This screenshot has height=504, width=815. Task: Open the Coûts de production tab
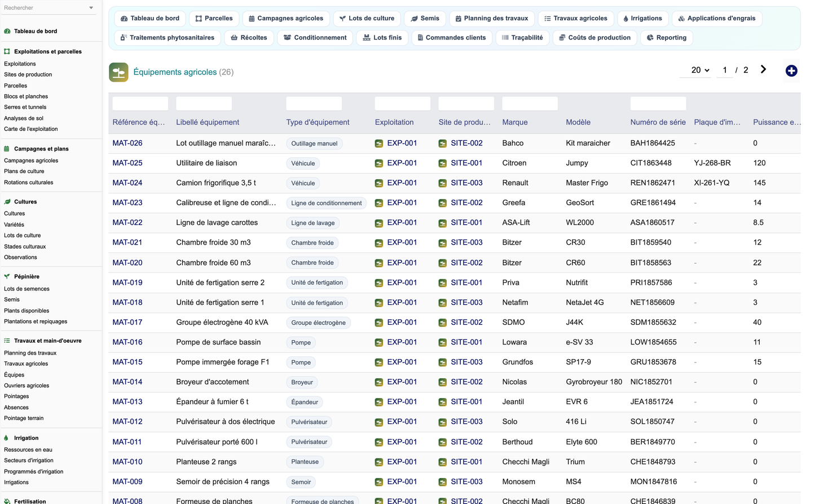coord(594,38)
